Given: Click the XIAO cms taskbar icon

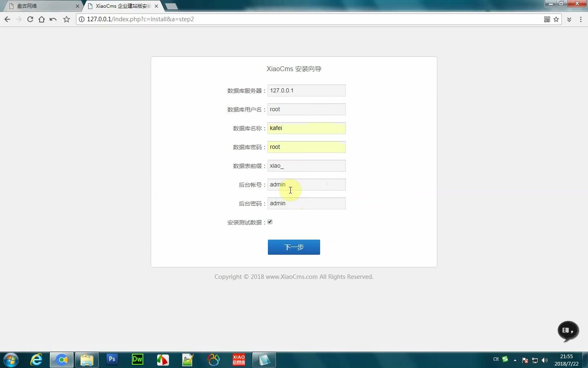Looking at the screenshot, I should 239,360.
